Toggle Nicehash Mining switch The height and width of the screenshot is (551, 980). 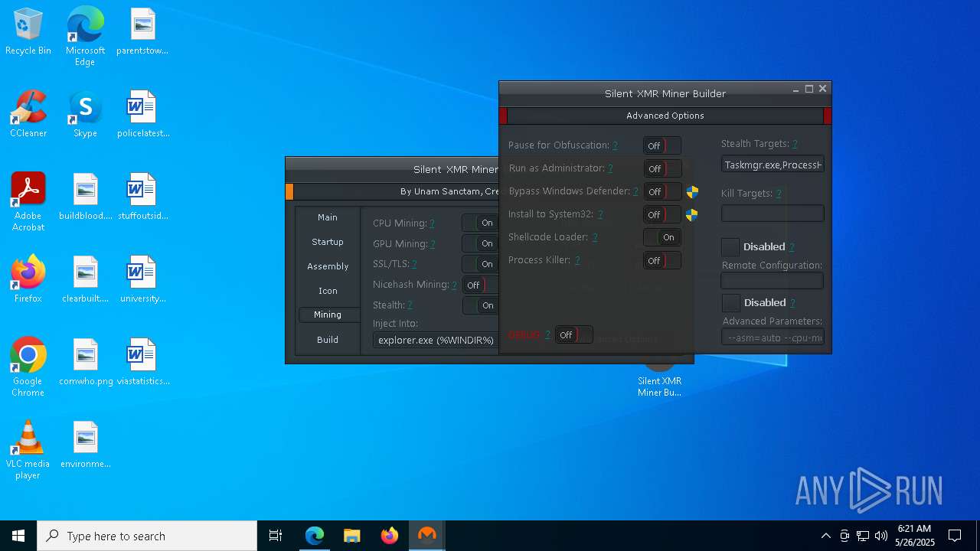(x=480, y=285)
